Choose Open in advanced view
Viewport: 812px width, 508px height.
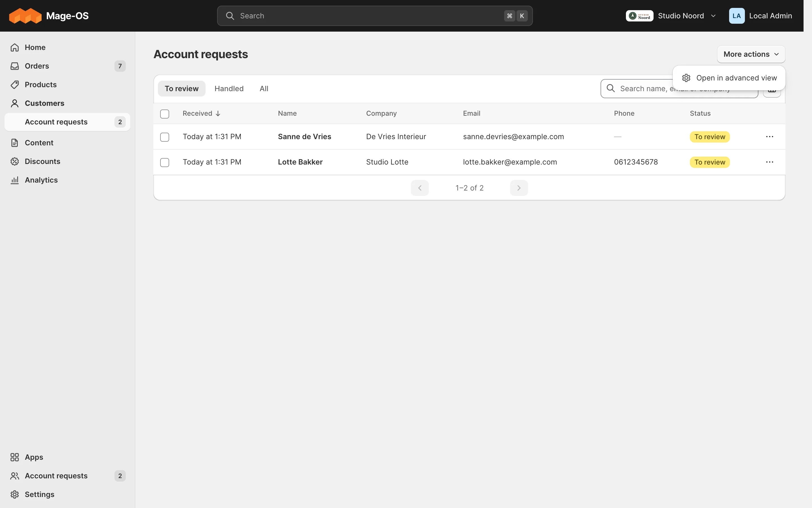tap(729, 78)
